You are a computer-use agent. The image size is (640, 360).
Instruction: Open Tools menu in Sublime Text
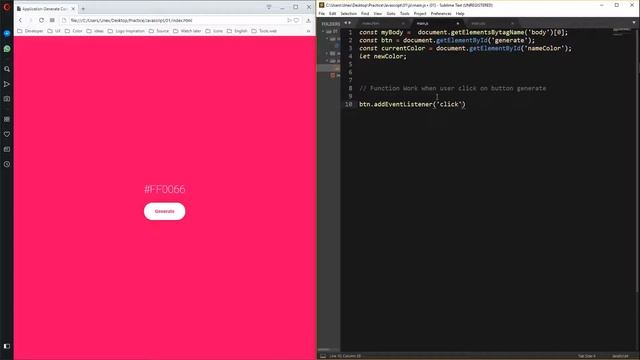pyautogui.click(x=404, y=13)
